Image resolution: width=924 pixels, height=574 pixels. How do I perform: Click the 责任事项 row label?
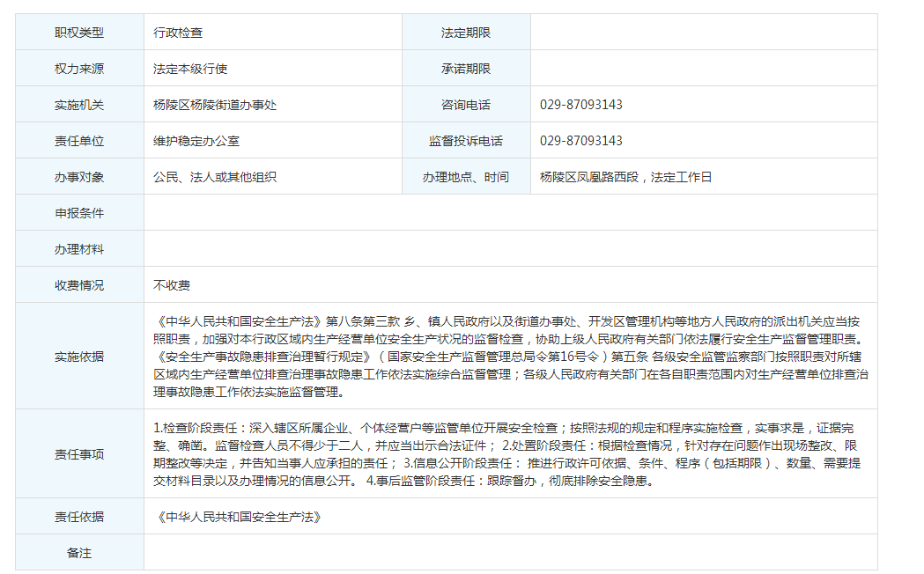pyautogui.click(x=79, y=454)
